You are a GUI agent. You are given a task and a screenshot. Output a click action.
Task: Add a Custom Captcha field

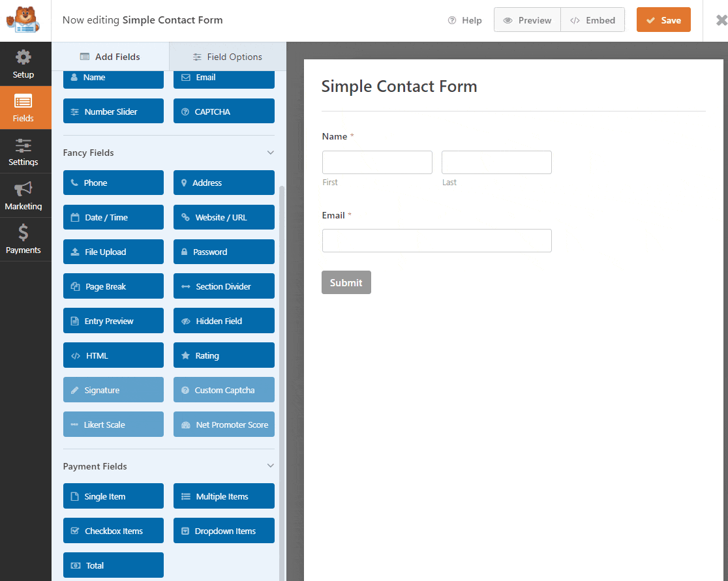[x=224, y=391]
